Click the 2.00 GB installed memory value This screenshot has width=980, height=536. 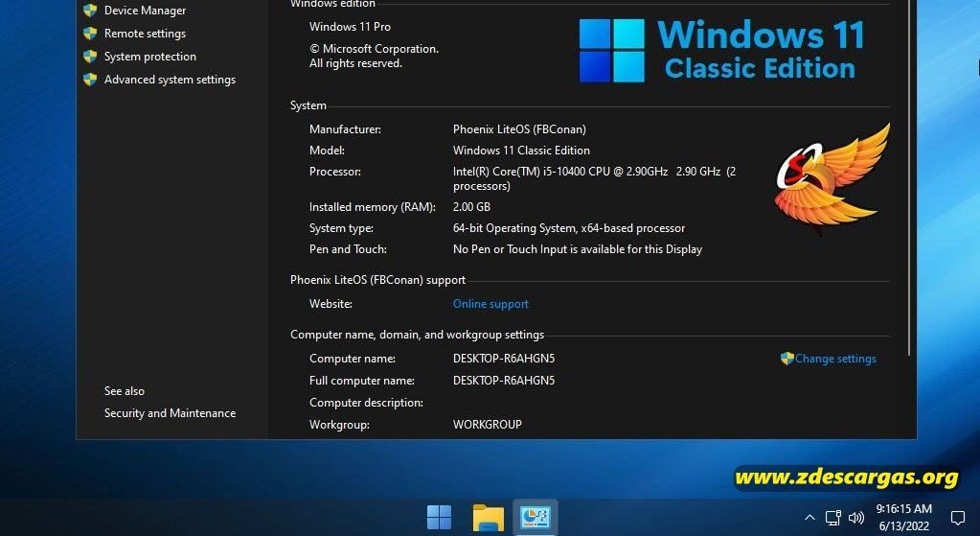(x=472, y=207)
